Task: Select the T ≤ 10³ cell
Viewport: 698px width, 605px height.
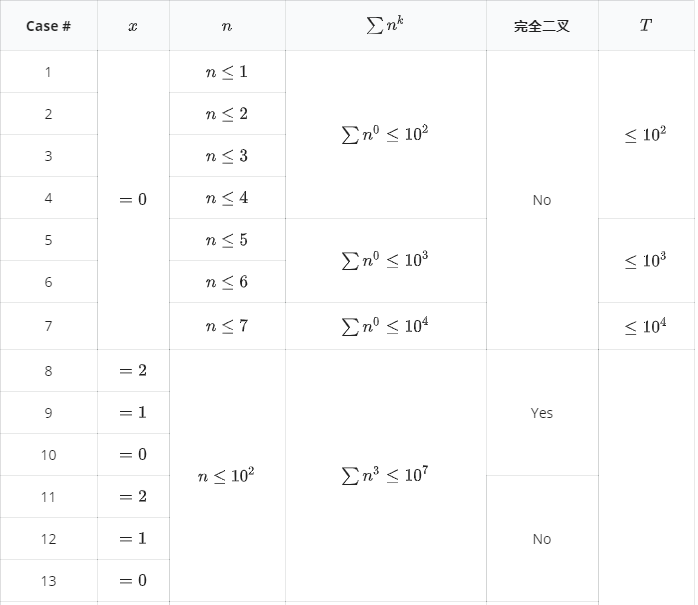Action: click(x=645, y=260)
